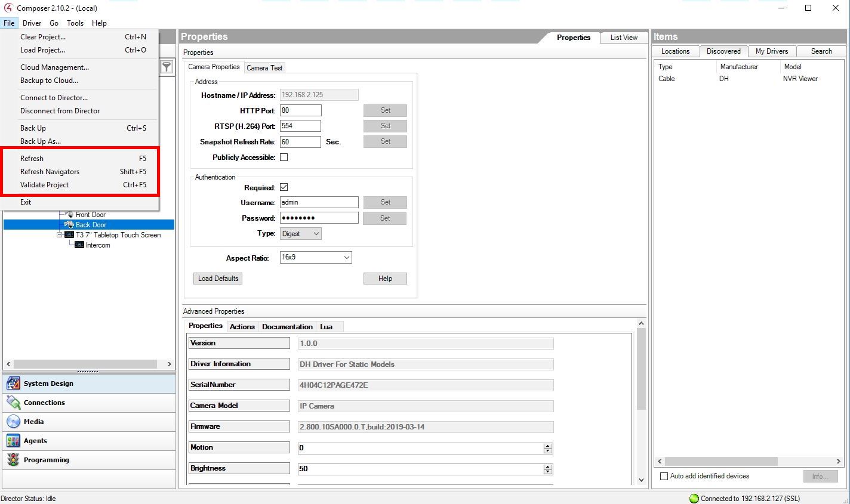Toggle Auto add identified devices
Viewport: 850px width, 504px height.
[664, 476]
